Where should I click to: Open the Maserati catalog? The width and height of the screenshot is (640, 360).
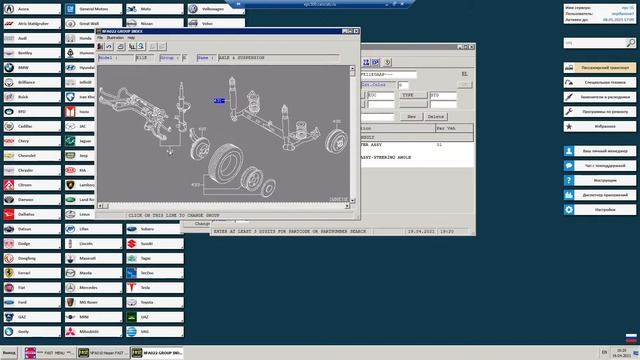[x=93, y=258]
